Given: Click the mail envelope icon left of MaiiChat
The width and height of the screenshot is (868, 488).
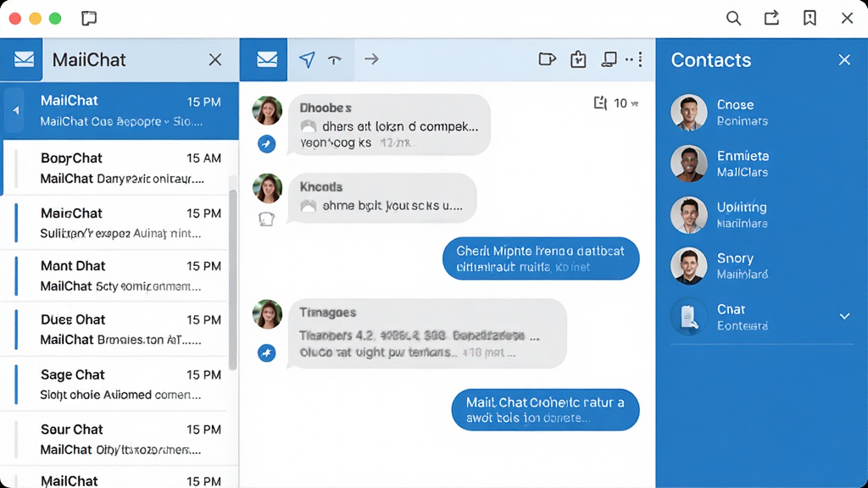Looking at the screenshot, I should [24, 59].
